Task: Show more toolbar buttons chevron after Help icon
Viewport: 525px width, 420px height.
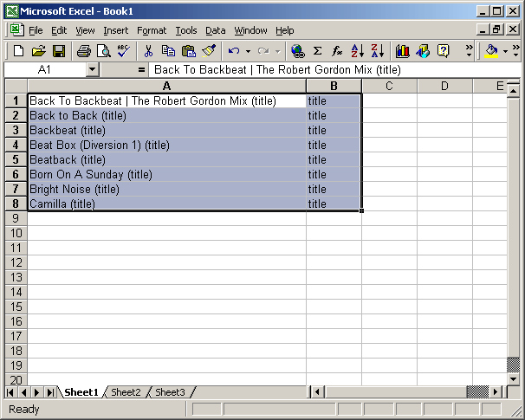Action: (469, 50)
